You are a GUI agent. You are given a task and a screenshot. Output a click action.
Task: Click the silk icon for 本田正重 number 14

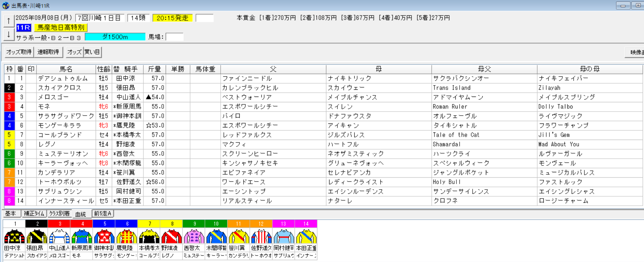(x=306, y=236)
